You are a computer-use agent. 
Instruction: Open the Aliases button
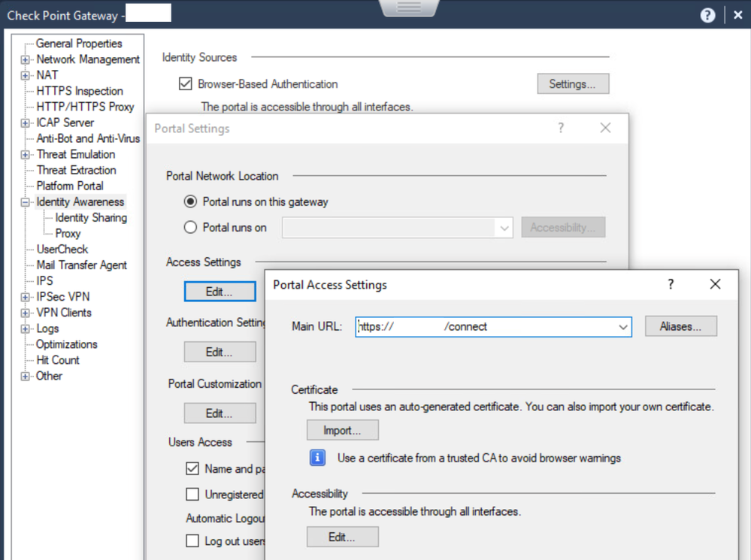click(x=680, y=326)
